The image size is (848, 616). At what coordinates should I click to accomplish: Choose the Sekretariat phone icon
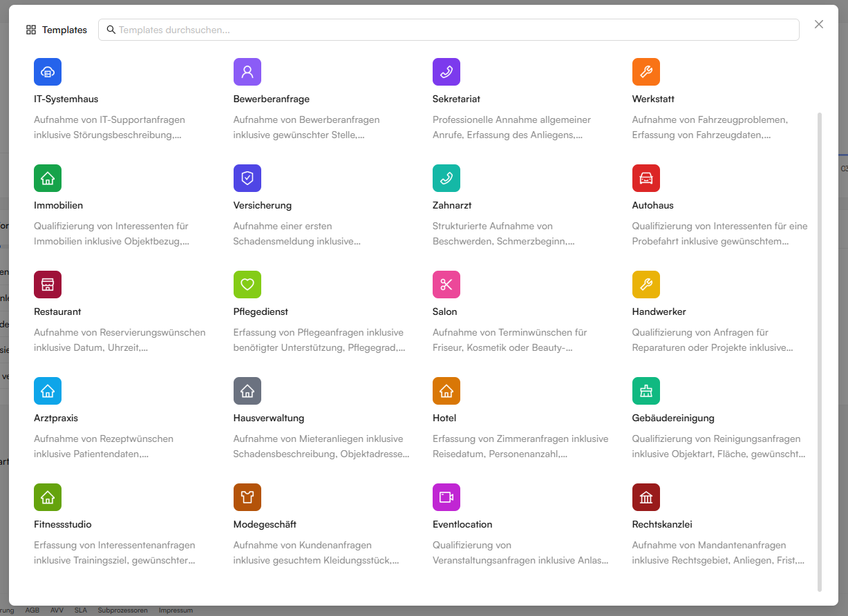[x=446, y=72]
